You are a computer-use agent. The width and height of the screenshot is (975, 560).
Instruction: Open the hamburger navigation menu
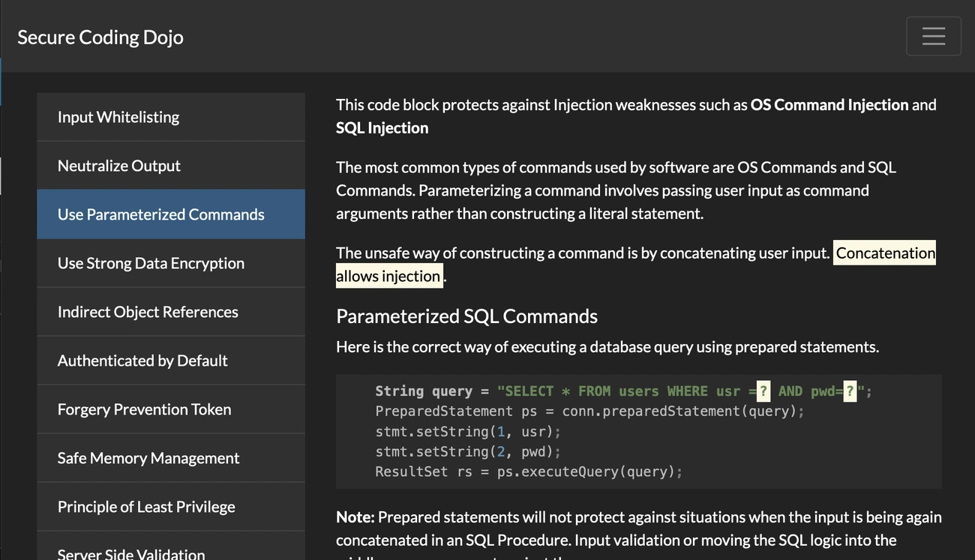[x=933, y=36]
